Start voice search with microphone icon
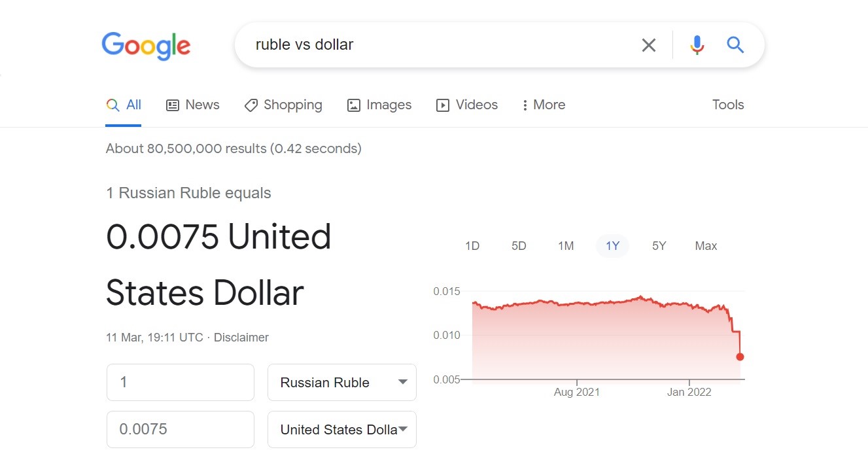 (x=697, y=45)
